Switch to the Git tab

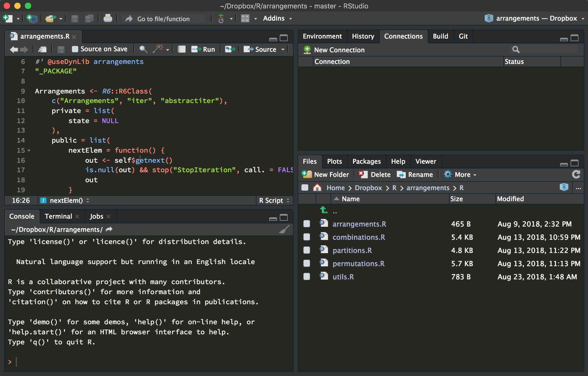coord(463,36)
